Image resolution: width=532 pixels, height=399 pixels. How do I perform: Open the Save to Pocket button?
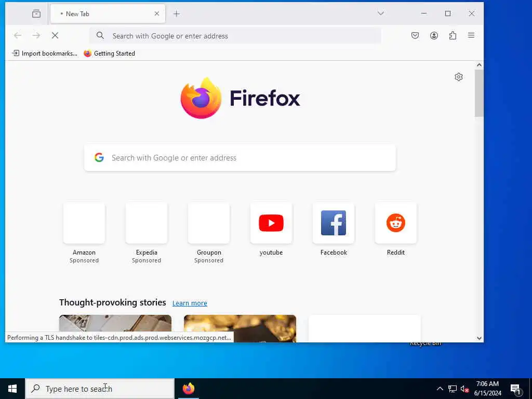pyautogui.click(x=415, y=35)
